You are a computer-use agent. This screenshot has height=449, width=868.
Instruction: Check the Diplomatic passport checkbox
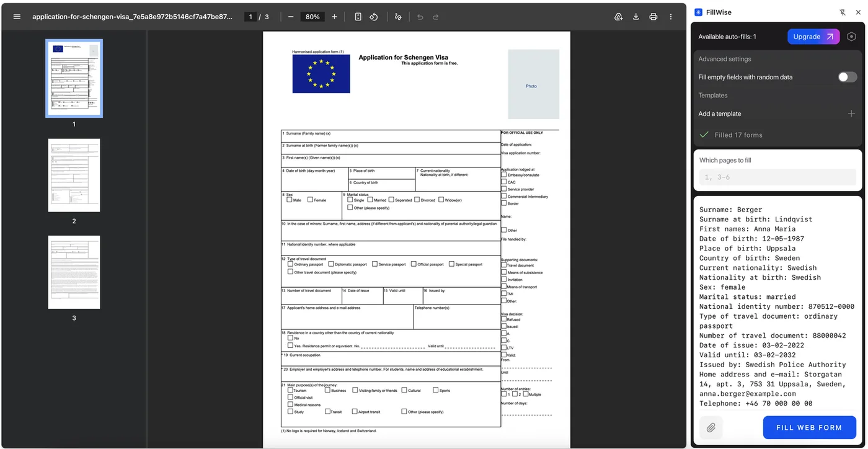coord(331,264)
